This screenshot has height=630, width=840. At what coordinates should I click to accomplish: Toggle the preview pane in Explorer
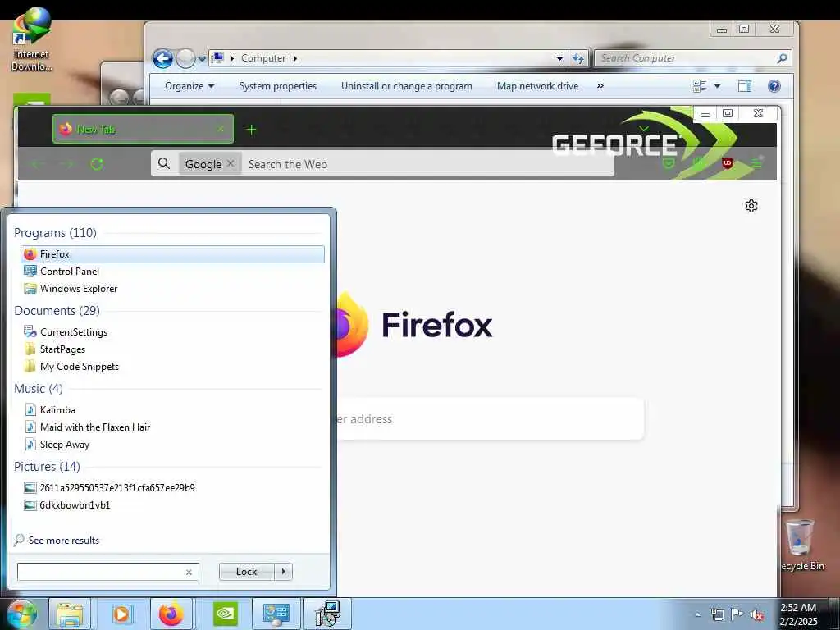coord(745,85)
